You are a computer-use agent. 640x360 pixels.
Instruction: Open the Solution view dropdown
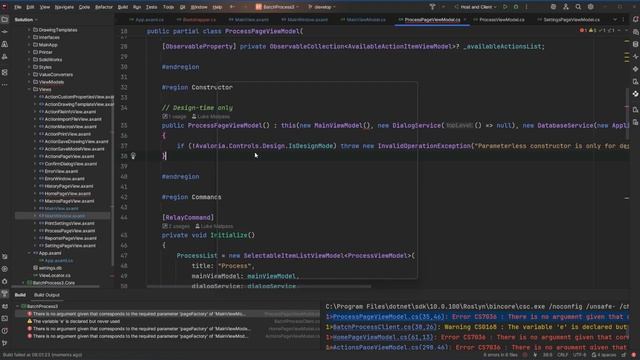point(26,20)
